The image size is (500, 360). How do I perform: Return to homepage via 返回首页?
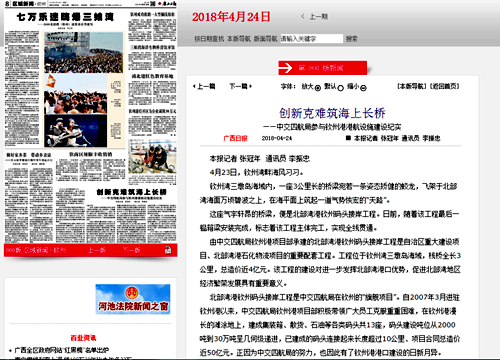coord(444,86)
